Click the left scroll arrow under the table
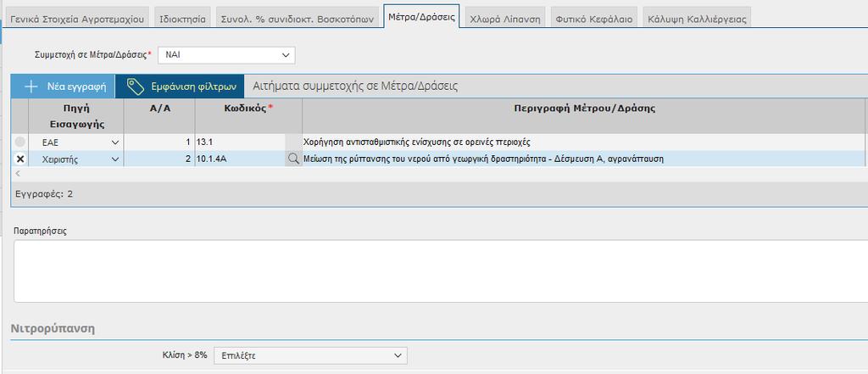868x374 pixels. pyautogui.click(x=18, y=174)
